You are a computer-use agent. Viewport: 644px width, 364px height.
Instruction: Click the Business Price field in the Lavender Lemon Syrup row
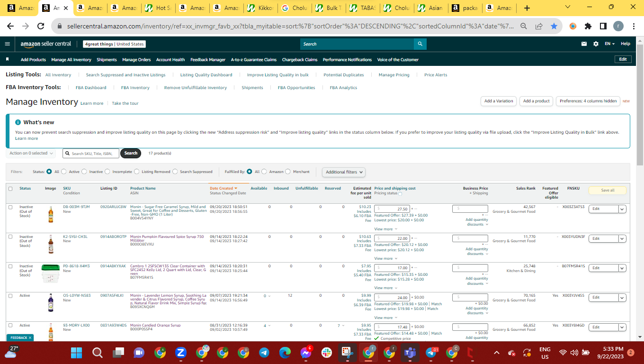[470, 298]
